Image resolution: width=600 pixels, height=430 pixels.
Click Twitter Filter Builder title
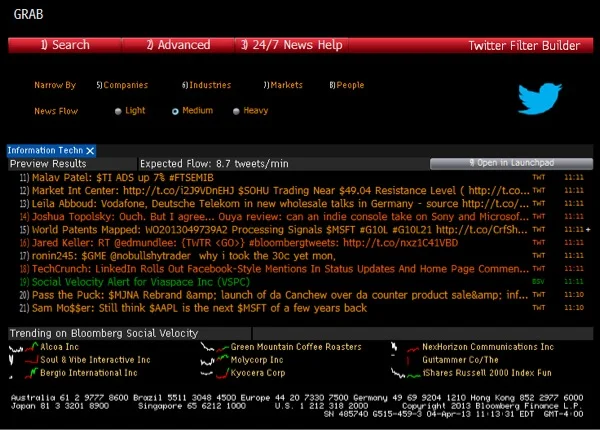tap(524, 46)
